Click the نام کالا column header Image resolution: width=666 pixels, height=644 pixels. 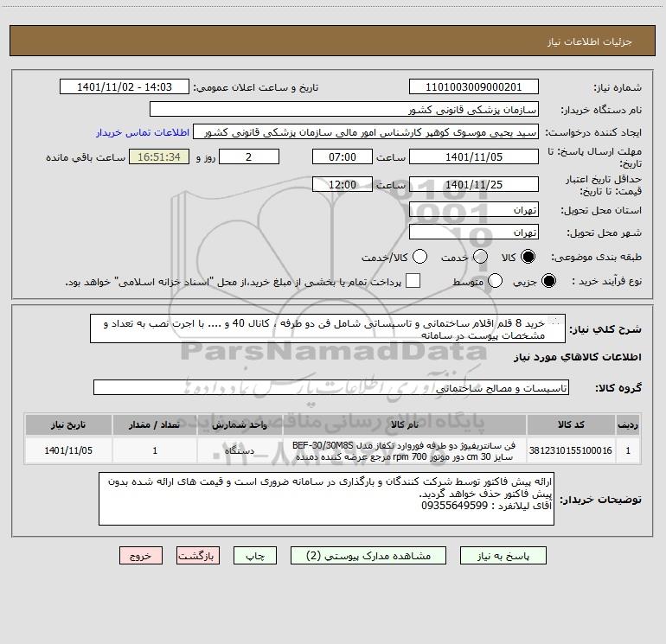405,425
